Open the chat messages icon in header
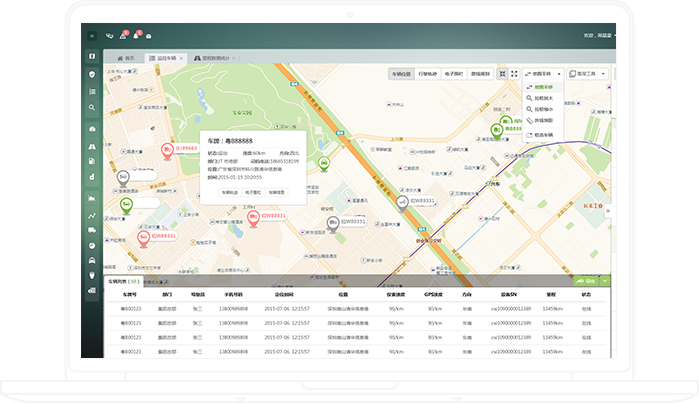This screenshot has height=403, width=699. coord(110,36)
